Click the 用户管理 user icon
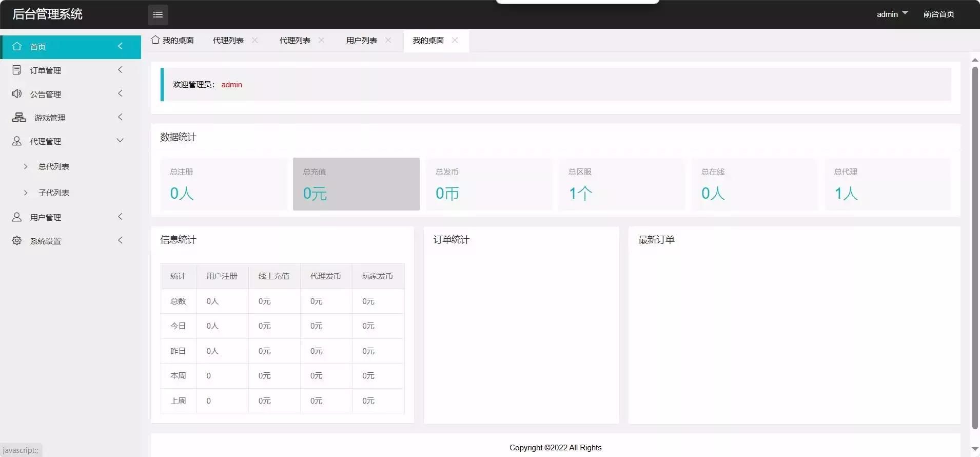Viewport: 980px width, 457px height. (17, 217)
